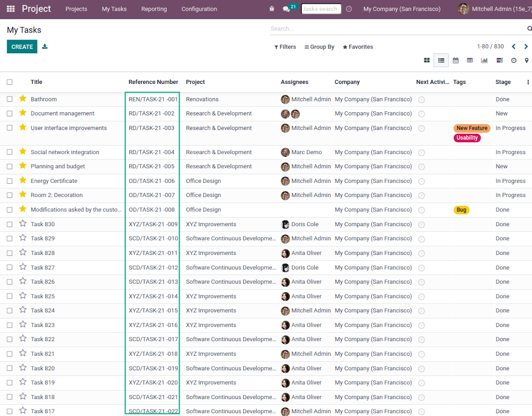Screen dimensions: 532x416
Task: Switch to Kanban view
Action: tap(427, 60)
